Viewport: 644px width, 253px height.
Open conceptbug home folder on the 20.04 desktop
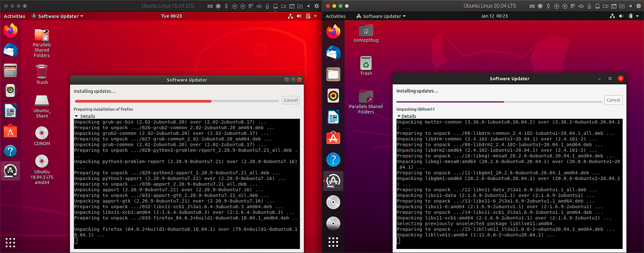(366, 33)
